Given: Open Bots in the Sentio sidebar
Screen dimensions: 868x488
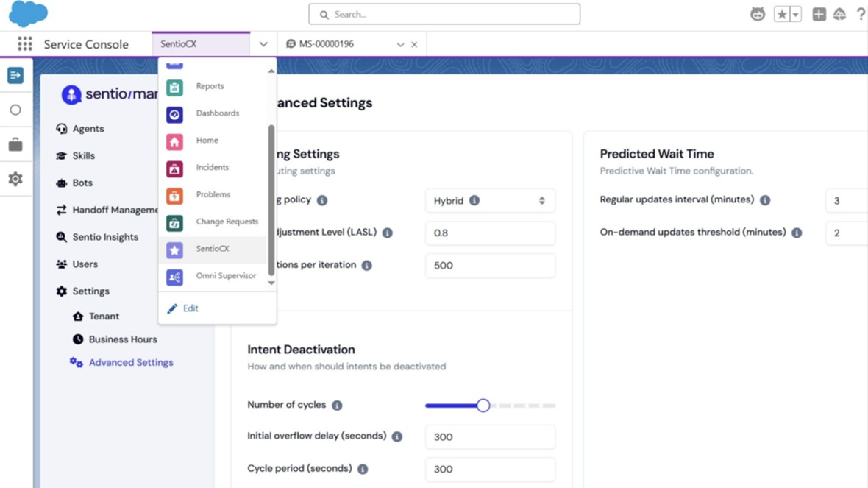Looking at the screenshot, I should 75,183.
